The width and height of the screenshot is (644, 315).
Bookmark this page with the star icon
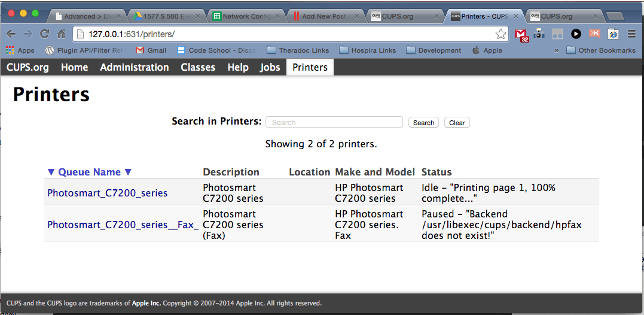[x=500, y=34]
